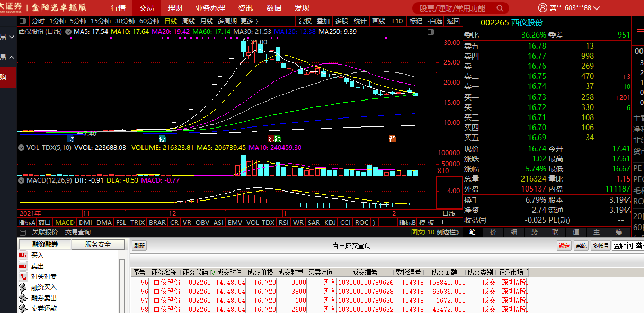This screenshot has height=313, width=644.
Task: Click the diamond icon at chart top-right
Action: click(421, 32)
